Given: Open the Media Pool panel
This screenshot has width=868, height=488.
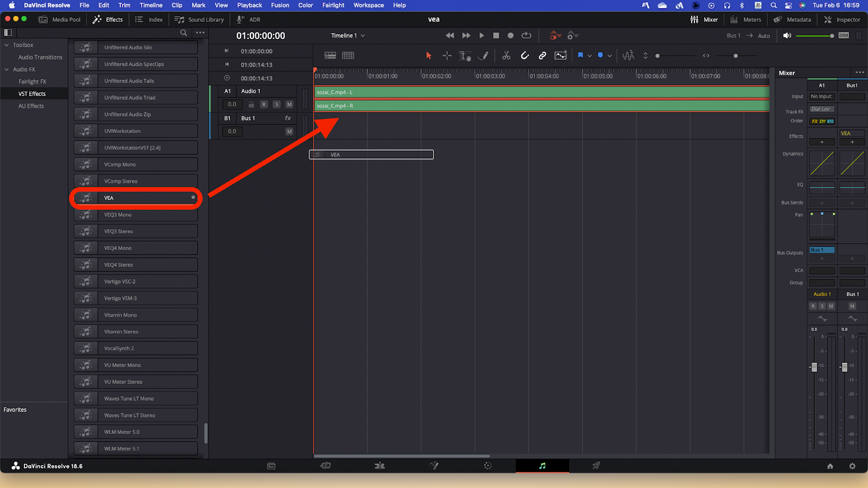Looking at the screenshot, I should 60,20.
